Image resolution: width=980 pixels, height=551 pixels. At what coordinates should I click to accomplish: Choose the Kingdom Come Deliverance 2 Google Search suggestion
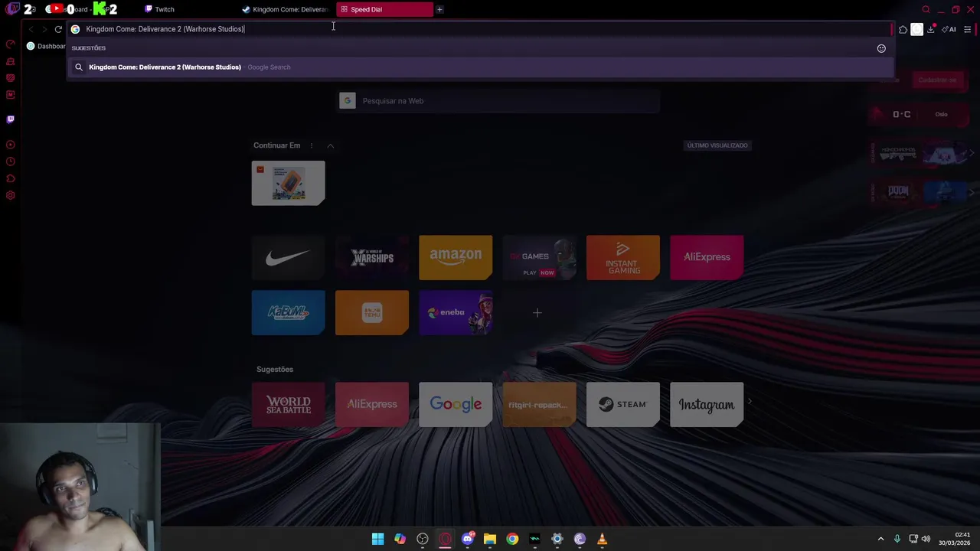[480, 67]
